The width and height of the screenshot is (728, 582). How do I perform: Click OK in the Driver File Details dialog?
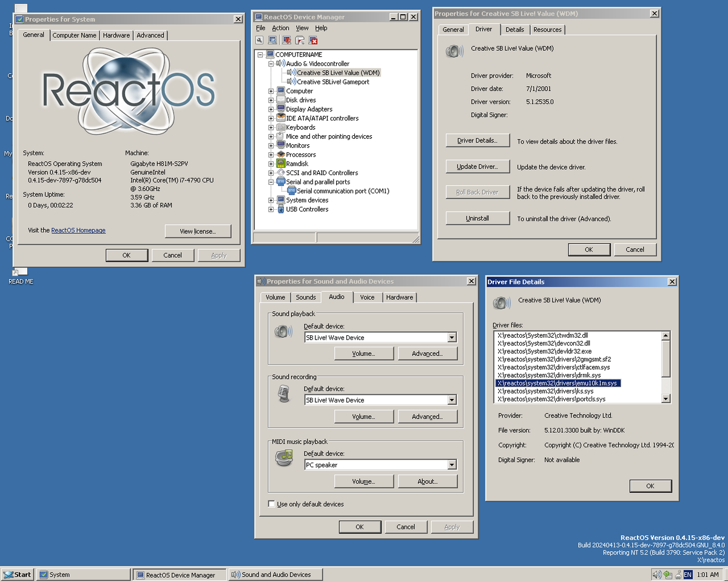click(650, 486)
